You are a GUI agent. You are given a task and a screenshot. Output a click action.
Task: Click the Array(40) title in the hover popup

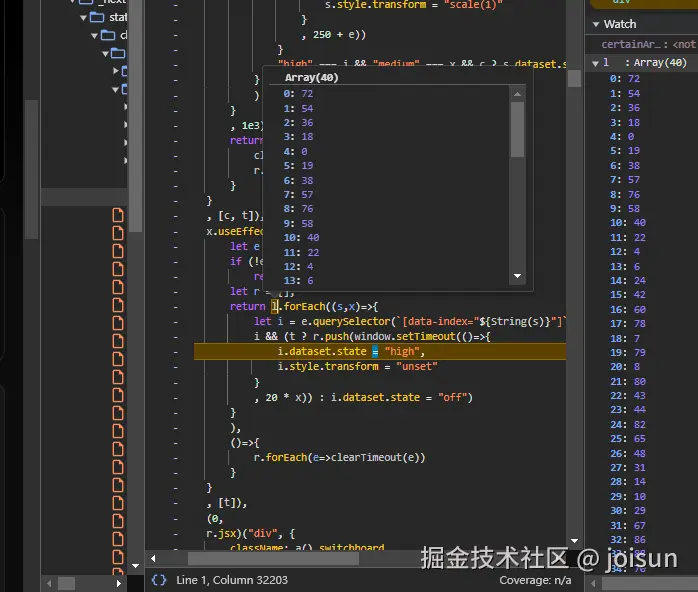coord(312,77)
